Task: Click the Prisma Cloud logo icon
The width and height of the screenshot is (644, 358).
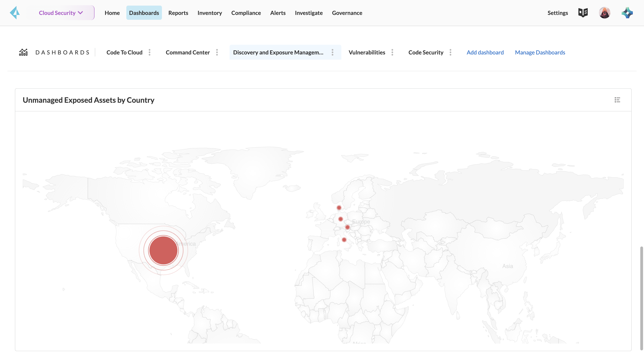Action: click(15, 13)
